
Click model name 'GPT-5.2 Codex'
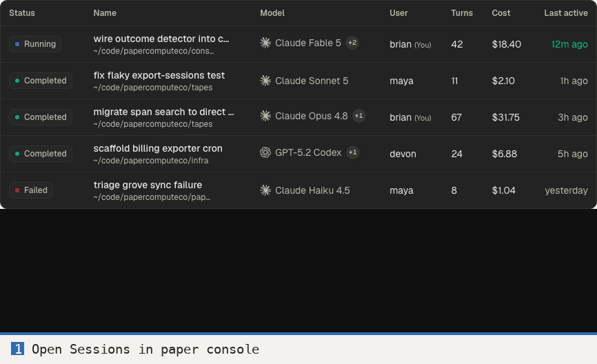tap(308, 152)
